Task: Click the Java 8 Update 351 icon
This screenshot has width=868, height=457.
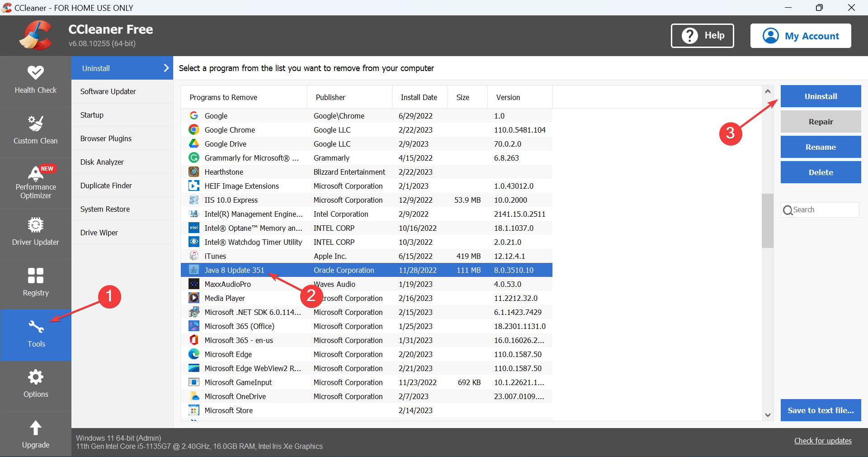Action: 194,270
